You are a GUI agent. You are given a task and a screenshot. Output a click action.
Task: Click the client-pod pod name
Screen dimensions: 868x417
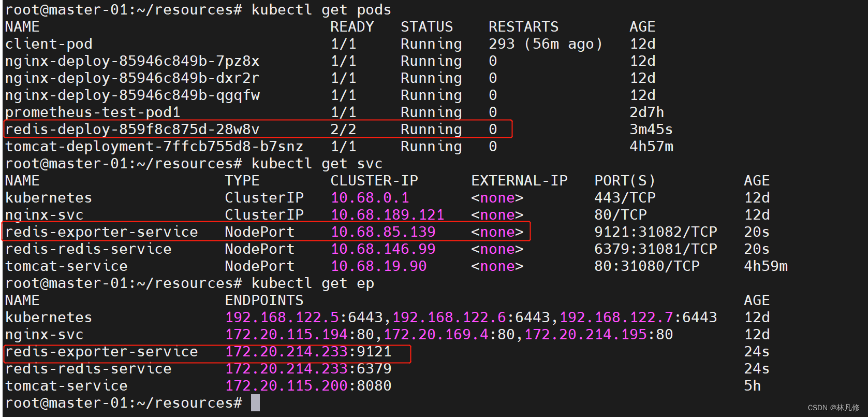click(49, 44)
